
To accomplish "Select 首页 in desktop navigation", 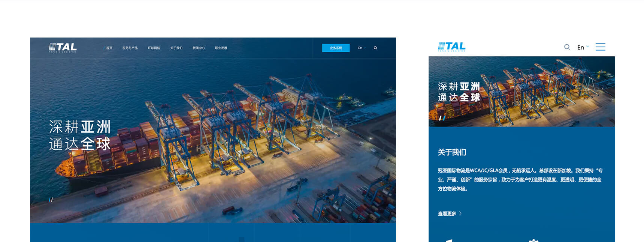I will (109, 48).
